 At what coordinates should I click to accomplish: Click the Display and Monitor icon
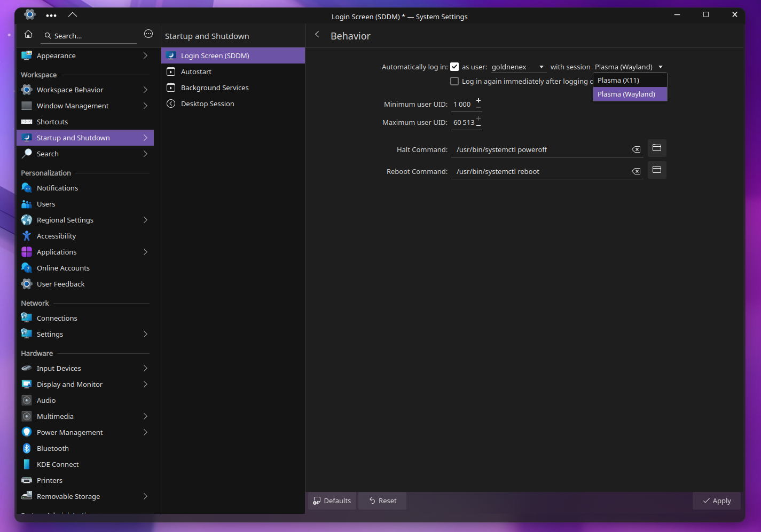pos(27,384)
